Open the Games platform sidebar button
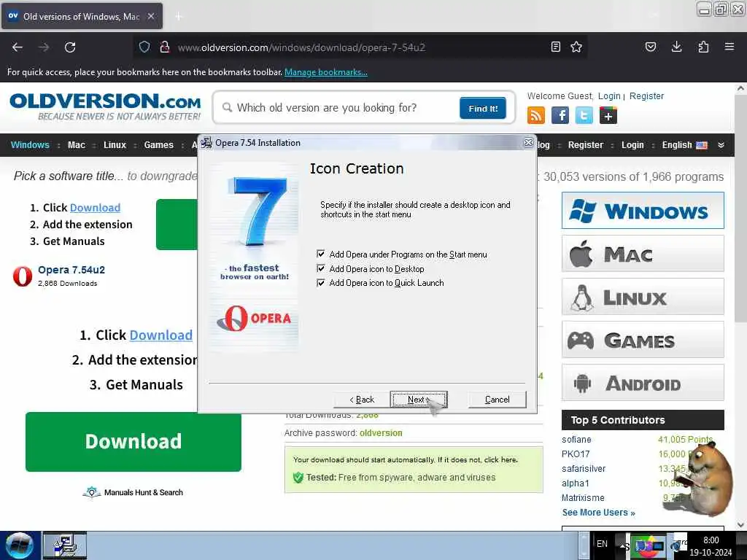Viewport: 747px width, 560px height. tap(643, 340)
